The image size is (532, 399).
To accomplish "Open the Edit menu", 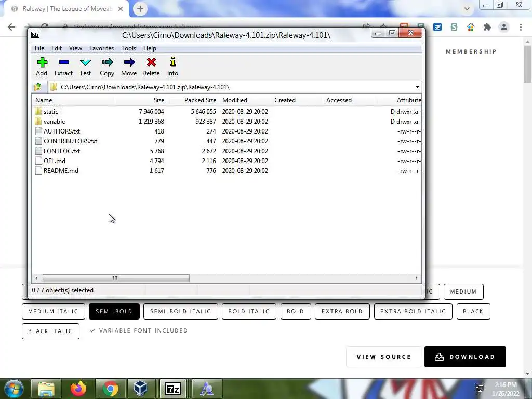I will pos(56,48).
